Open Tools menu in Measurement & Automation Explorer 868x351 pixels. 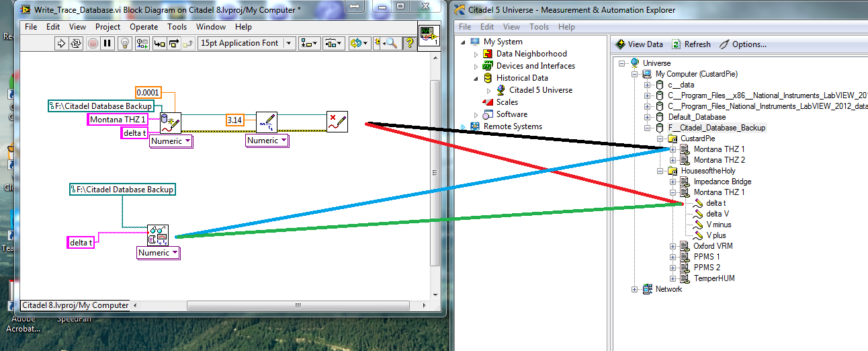539,27
